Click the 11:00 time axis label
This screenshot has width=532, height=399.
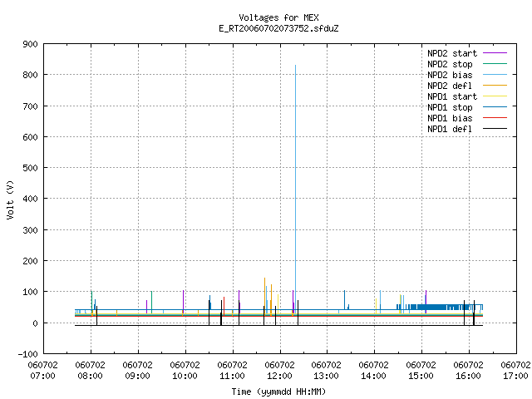point(232,376)
